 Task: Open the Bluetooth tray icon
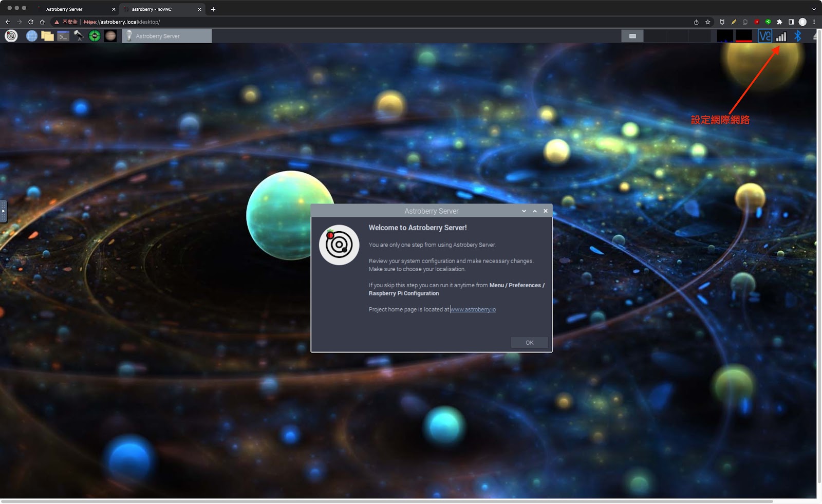[x=798, y=36]
